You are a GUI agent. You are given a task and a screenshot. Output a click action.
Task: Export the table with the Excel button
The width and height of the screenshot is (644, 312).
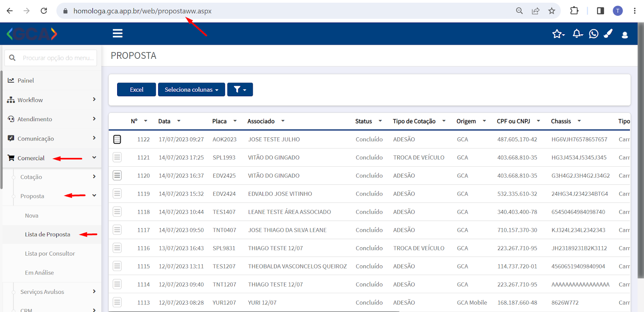(136, 89)
